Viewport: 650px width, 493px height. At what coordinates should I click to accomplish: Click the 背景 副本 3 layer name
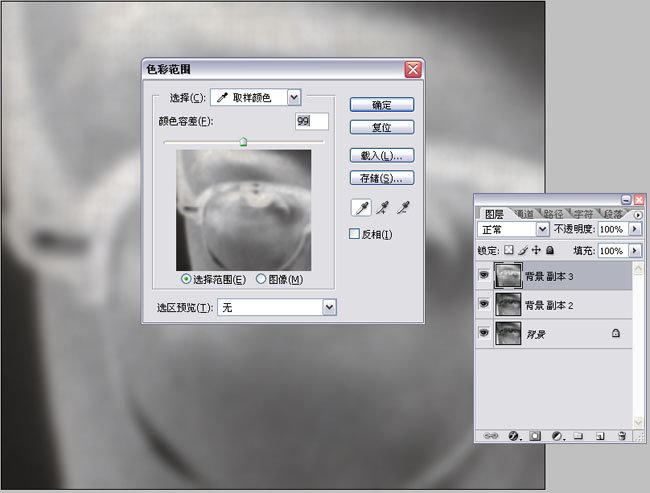549,276
